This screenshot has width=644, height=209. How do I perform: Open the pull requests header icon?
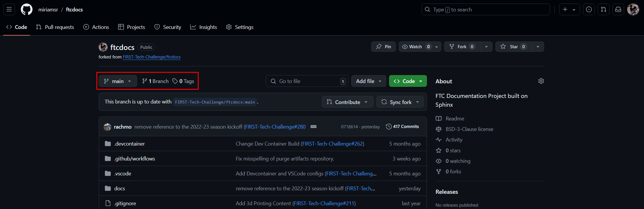click(603, 9)
